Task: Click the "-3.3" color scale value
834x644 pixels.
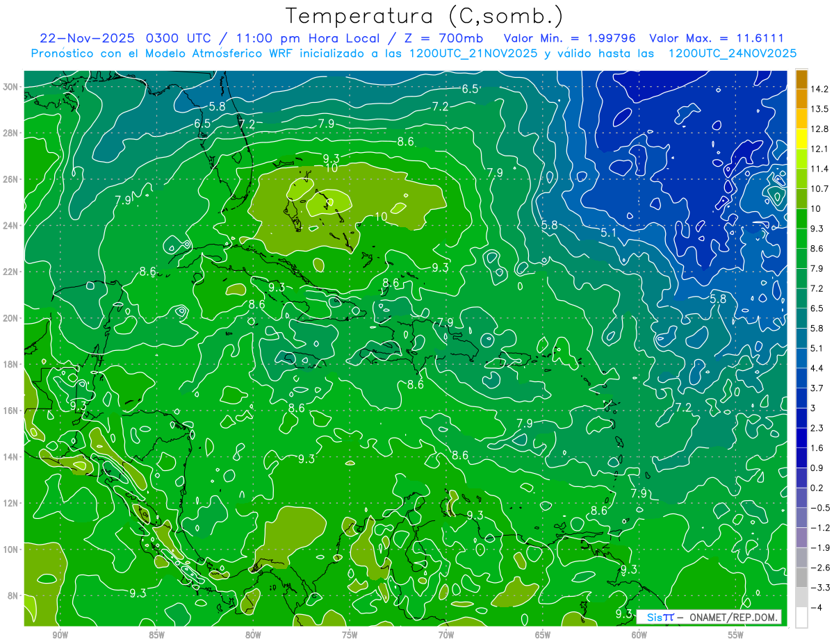Action: click(x=819, y=588)
